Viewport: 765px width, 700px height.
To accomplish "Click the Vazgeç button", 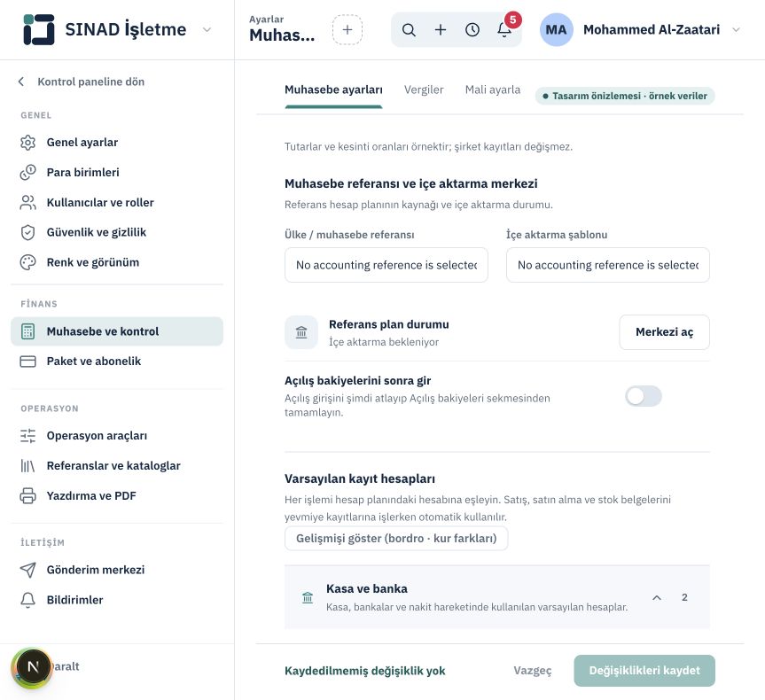I will point(532,671).
